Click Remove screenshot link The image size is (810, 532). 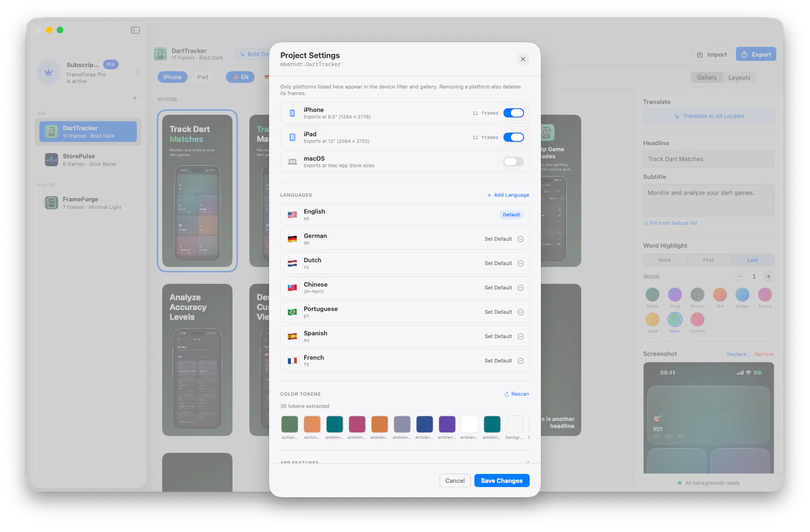click(764, 354)
